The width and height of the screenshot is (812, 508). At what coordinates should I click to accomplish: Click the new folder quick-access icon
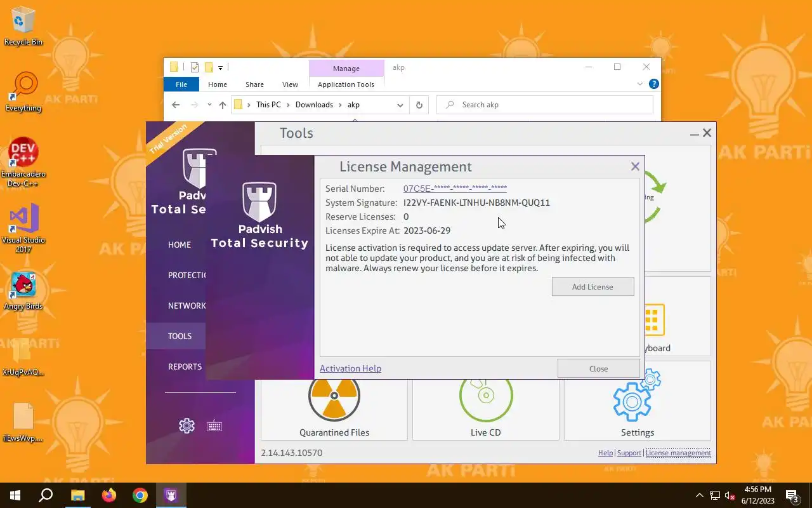(x=208, y=67)
